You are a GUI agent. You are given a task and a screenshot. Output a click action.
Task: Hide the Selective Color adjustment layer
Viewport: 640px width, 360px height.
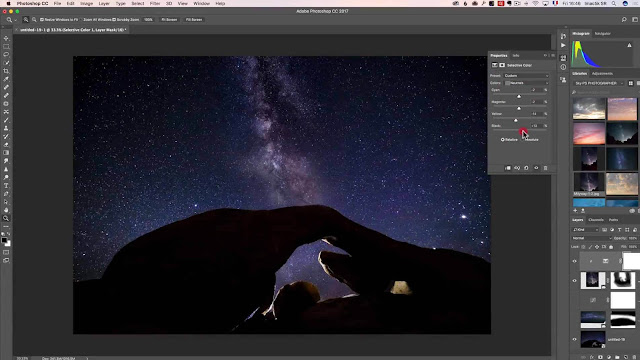[x=575, y=261]
